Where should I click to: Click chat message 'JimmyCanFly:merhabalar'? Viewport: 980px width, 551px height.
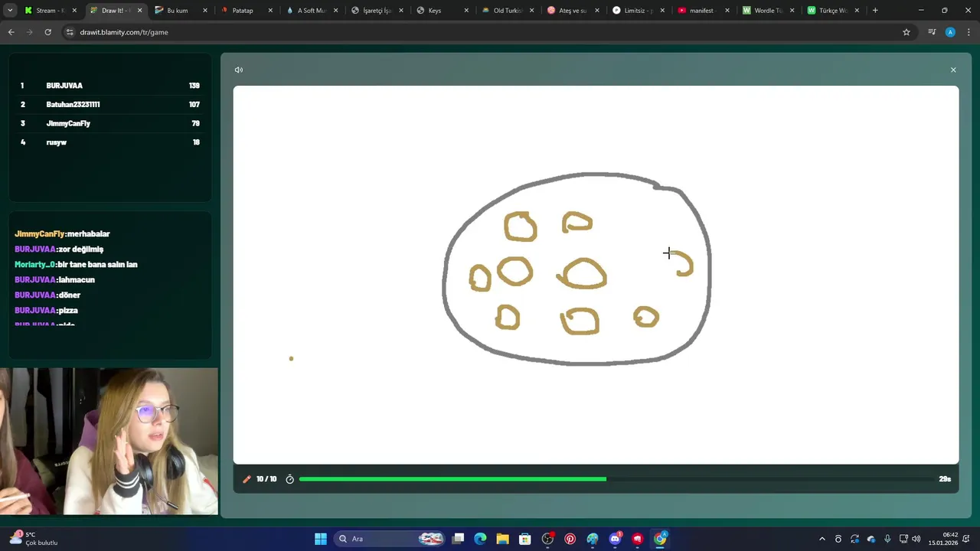[62, 233]
